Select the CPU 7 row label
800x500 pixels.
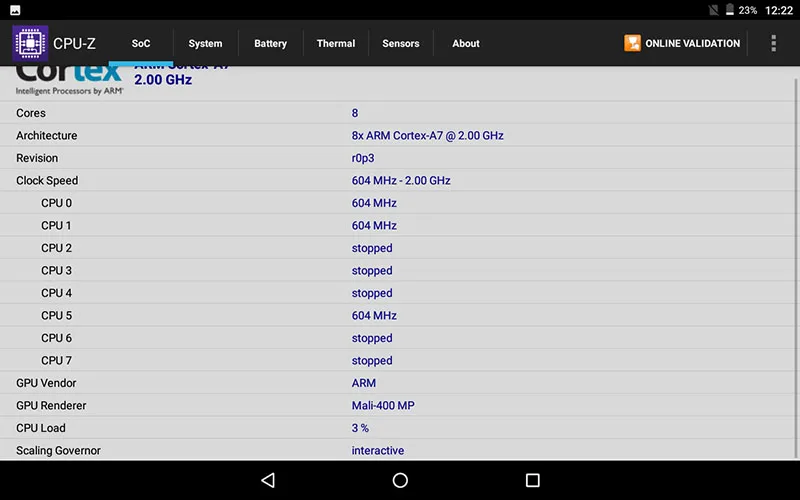point(56,360)
